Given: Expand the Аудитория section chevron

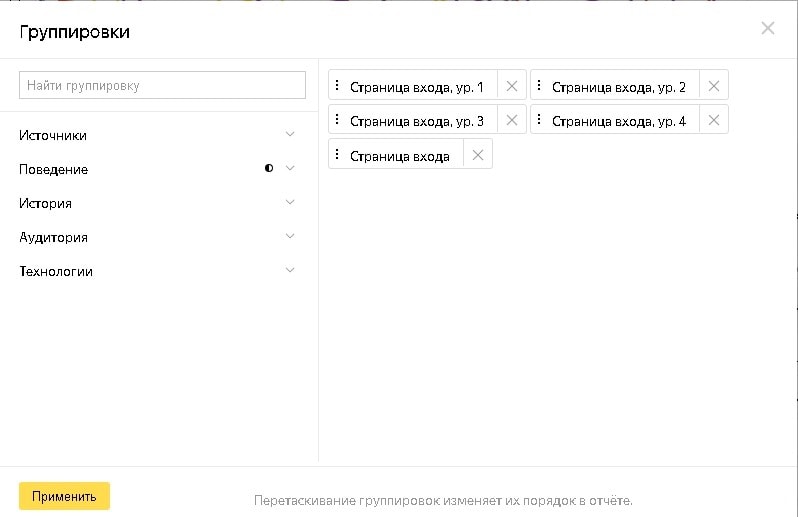Looking at the screenshot, I should click(290, 237).
